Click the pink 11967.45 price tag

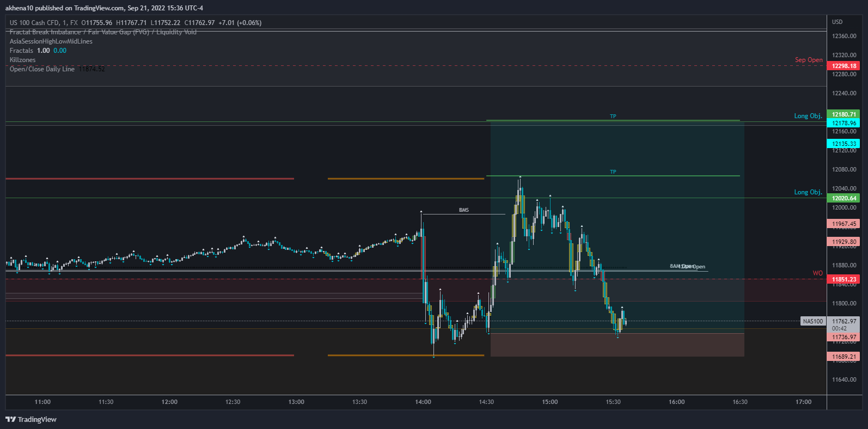click(x=843, y=224)
